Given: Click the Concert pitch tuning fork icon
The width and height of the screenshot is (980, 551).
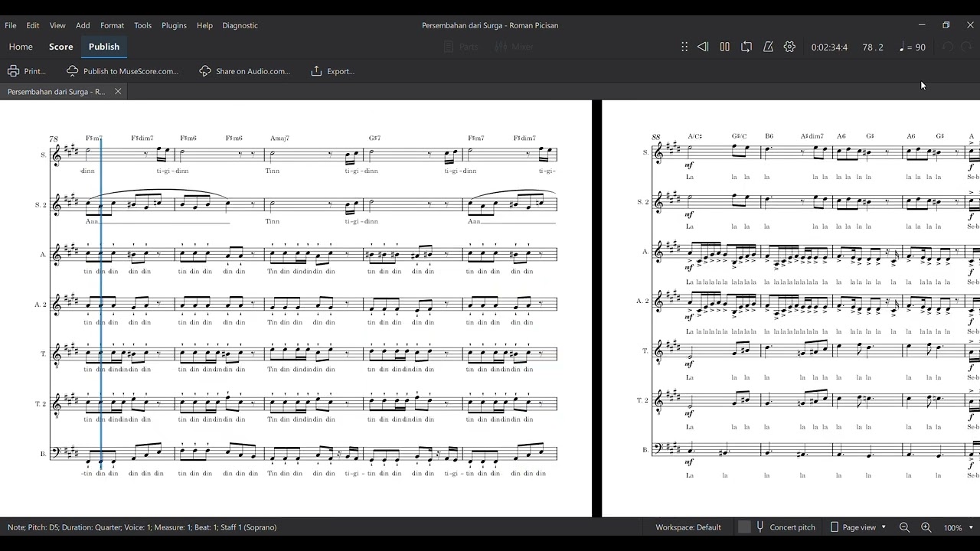Looking at the screenshot, I should pos(760,527).
